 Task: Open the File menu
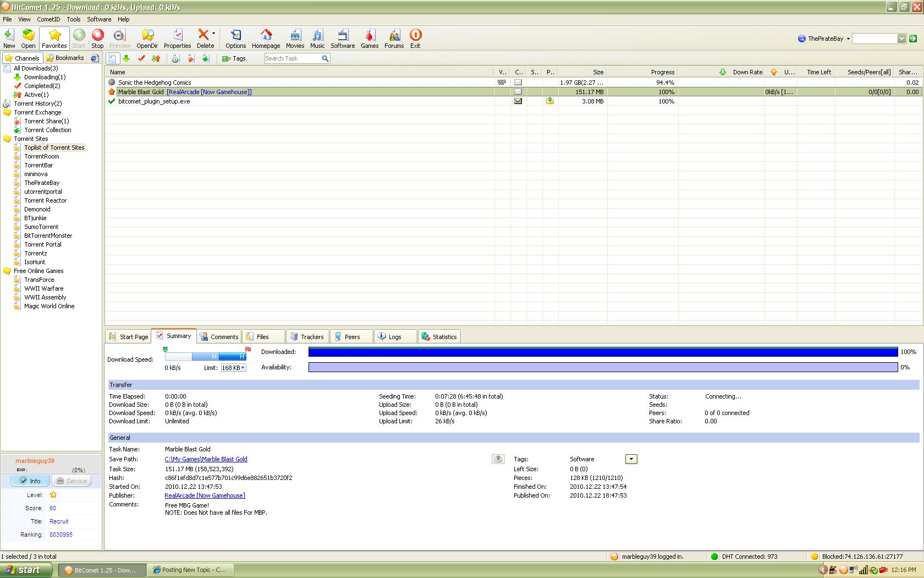point(7,19)
